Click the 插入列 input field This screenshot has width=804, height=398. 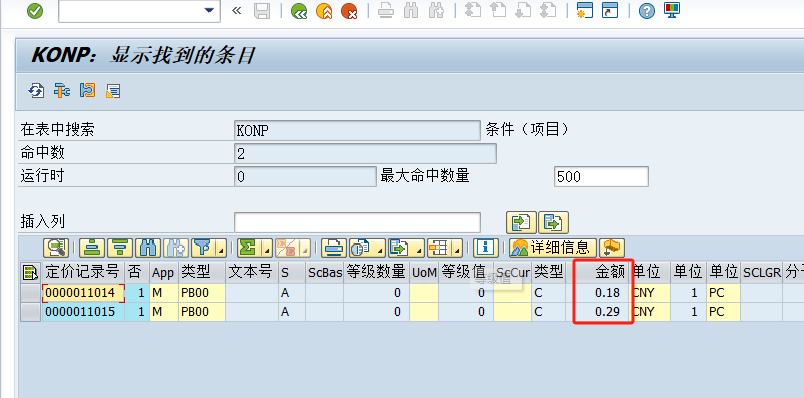click(x=357, y=222)
